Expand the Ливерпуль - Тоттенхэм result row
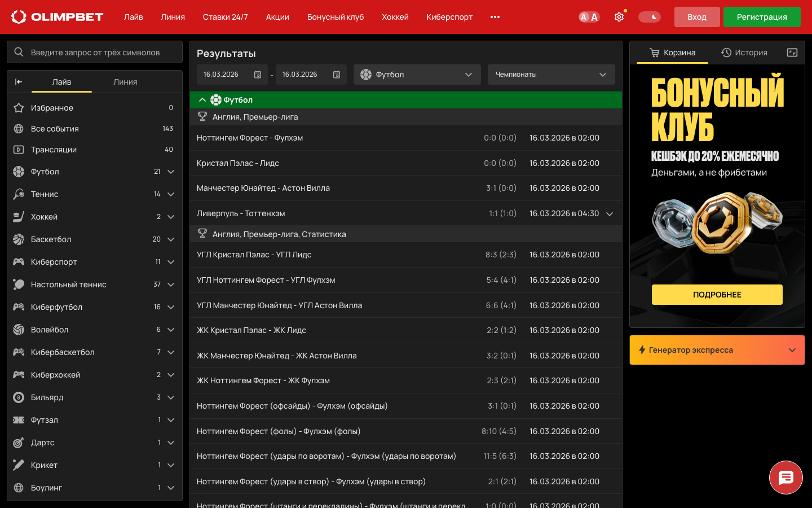The image size is (812, 508). [610, 214]
